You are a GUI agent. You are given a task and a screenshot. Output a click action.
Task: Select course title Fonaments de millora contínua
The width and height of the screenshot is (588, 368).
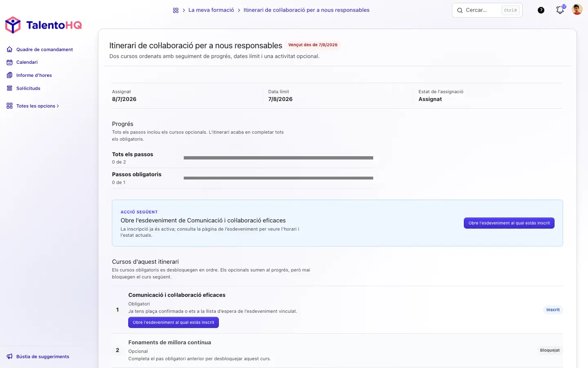[x=169, y=343]
